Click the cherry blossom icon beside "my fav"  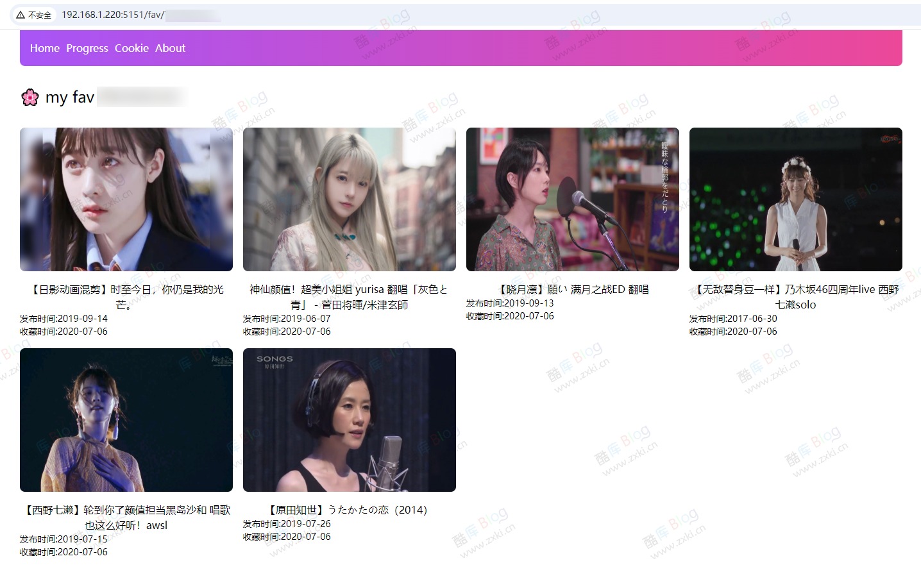[30, 97]
